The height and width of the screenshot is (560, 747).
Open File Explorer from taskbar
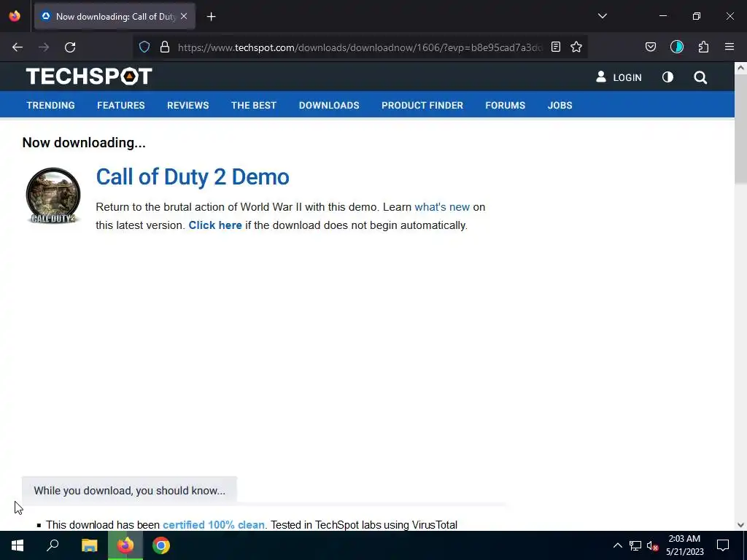(89, 545)
